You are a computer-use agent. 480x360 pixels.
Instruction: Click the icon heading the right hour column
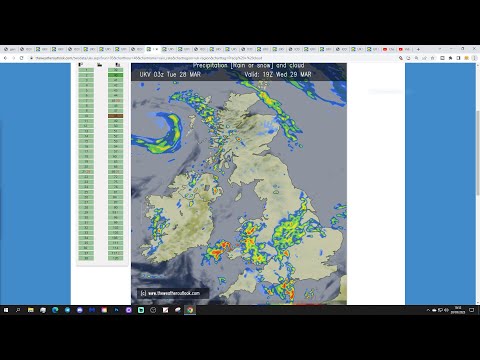(117, 65)
